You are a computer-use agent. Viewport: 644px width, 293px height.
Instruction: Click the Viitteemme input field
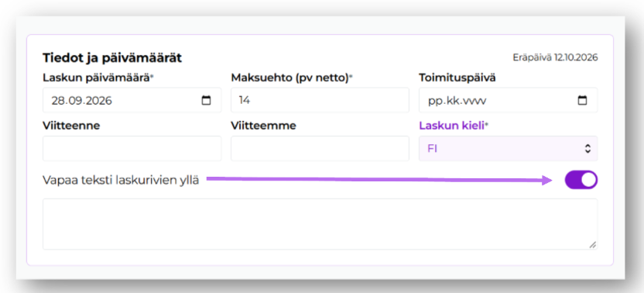320,149
